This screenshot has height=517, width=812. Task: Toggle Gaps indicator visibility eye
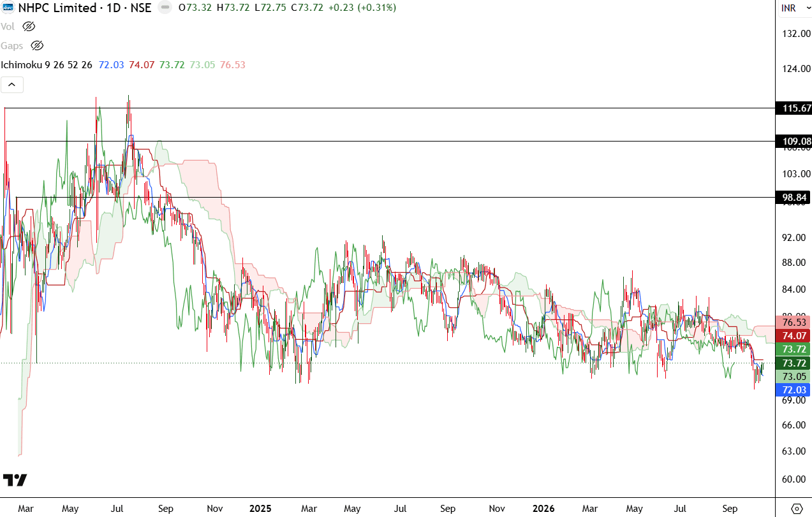pyautogui.click(x=37, y=45)
